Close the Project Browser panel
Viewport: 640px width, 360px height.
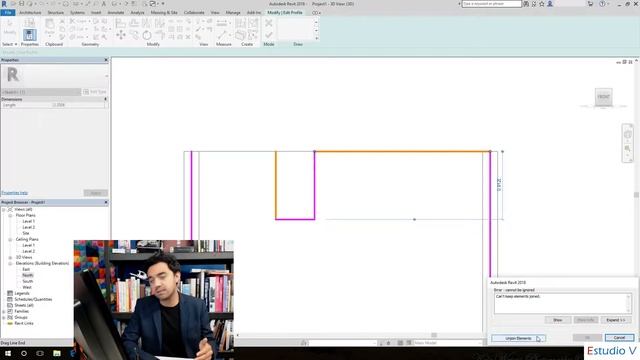pyautogui.click(x=106, y=202)
